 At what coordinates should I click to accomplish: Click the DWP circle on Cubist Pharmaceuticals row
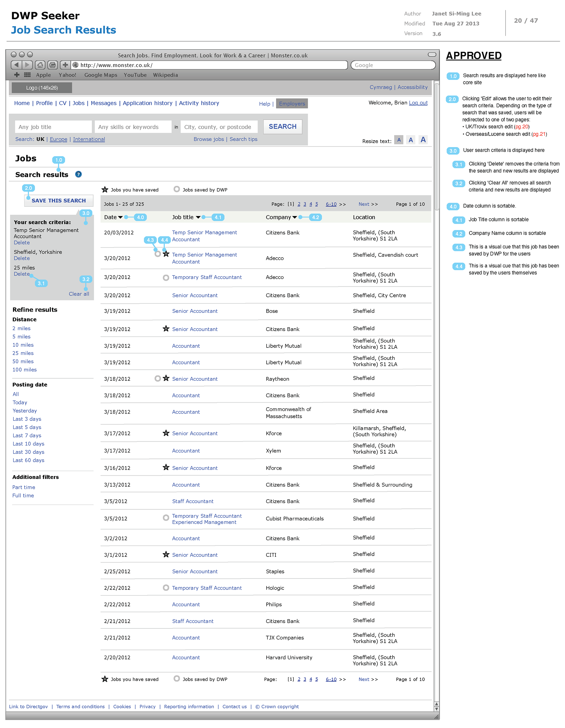(x=166, y=518)
